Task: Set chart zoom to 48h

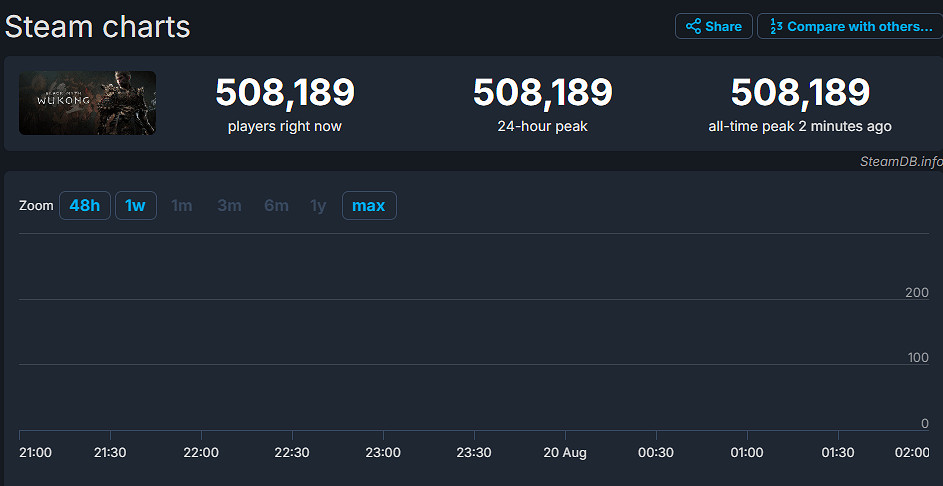Action: (85, 206)
